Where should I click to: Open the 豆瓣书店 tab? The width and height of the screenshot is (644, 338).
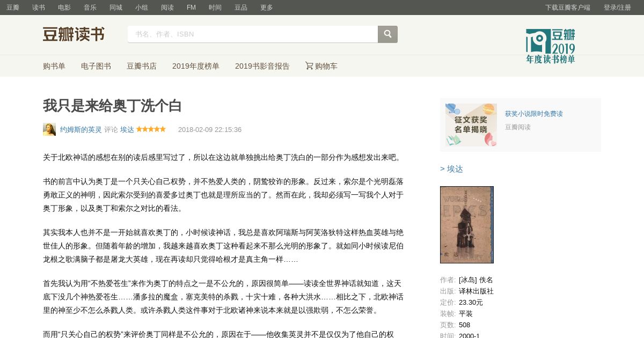tap(142, 66)
